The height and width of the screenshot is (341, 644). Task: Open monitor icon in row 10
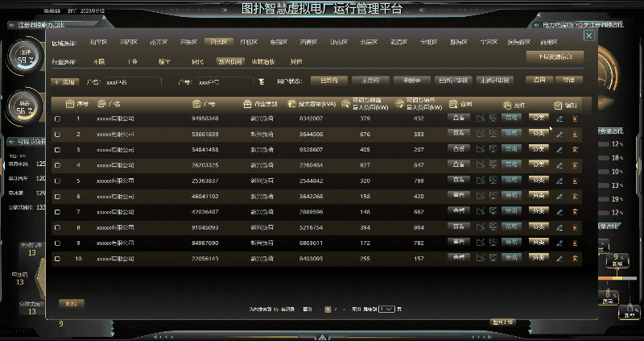493,258
